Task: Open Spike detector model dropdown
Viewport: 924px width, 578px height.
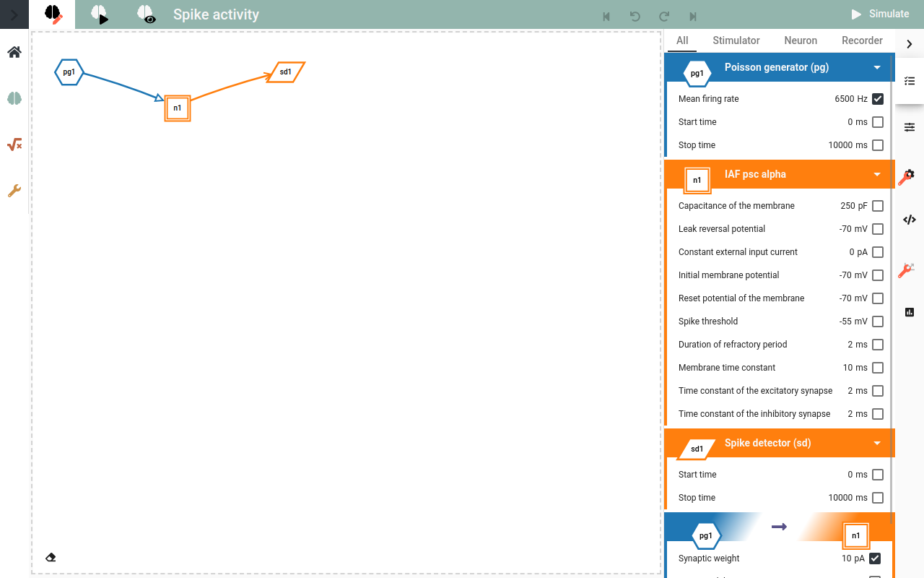Action: pos(877,443)
